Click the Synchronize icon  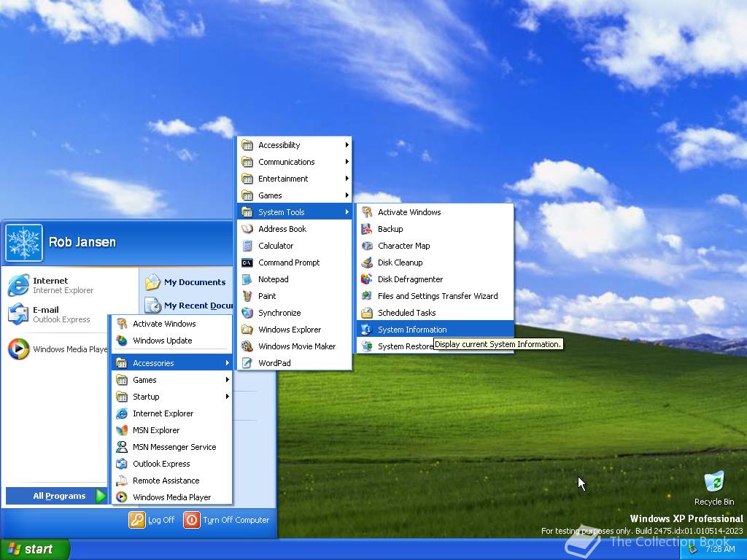[247, 313]
